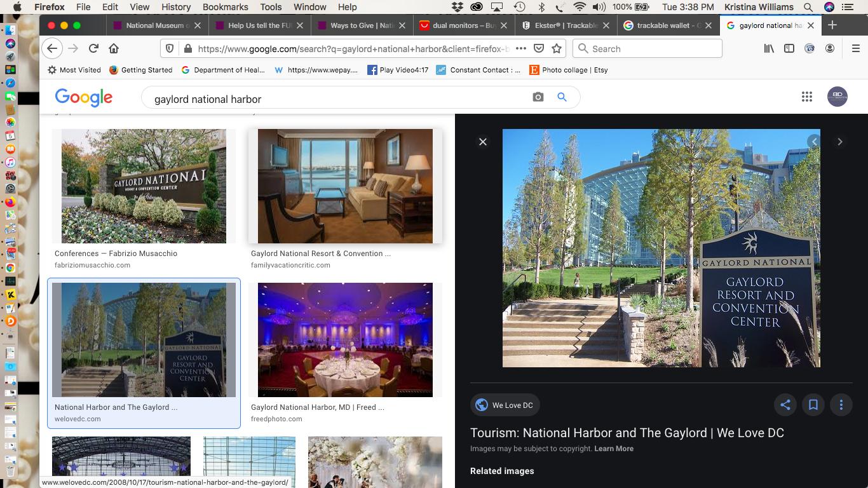
Task: Click the Google logo
Action: [84, 97]
